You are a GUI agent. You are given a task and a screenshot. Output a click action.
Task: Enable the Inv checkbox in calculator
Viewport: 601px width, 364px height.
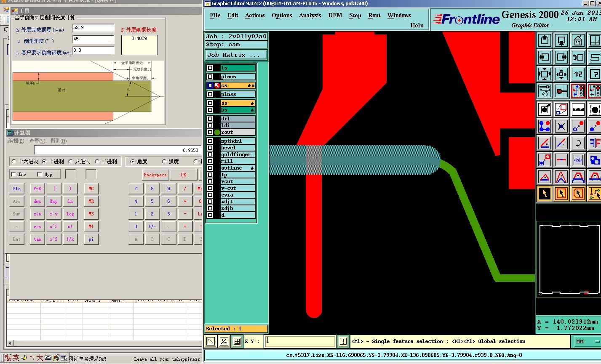click(x=14, y=174)
